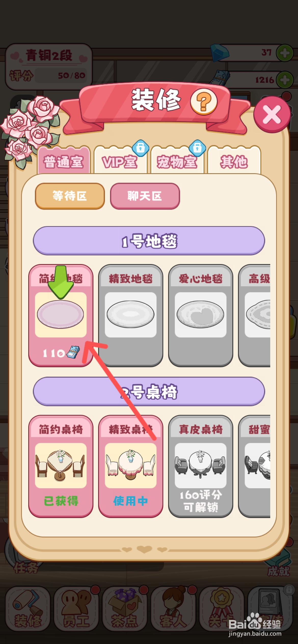Switch to the locked VIP室 tab
This screenshot has width=298, height=644.
pyautogui.click(x=120, y=160)
